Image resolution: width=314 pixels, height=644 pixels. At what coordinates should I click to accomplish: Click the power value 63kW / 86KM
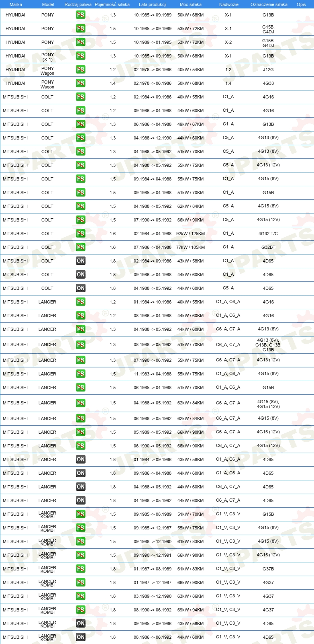(191, 596)
